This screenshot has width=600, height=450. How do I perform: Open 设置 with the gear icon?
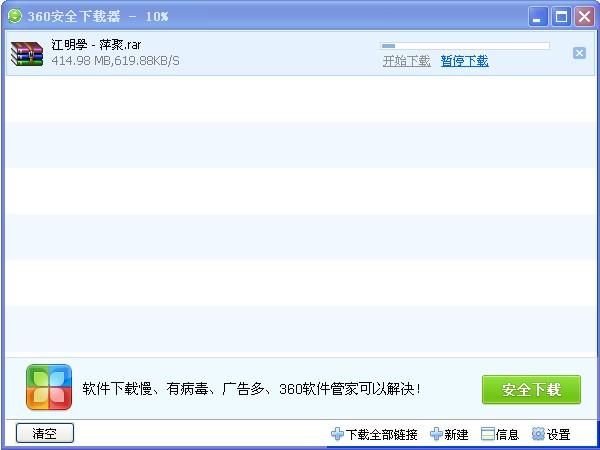[x=551, y=434]
